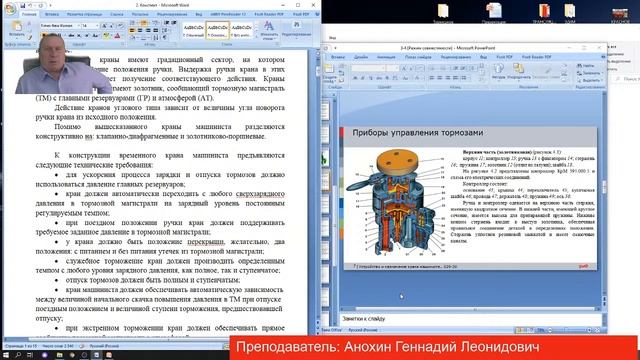The image size is (640, 360).
Task: Toggle show paragraph marks in Word
Action: point(164,38)
